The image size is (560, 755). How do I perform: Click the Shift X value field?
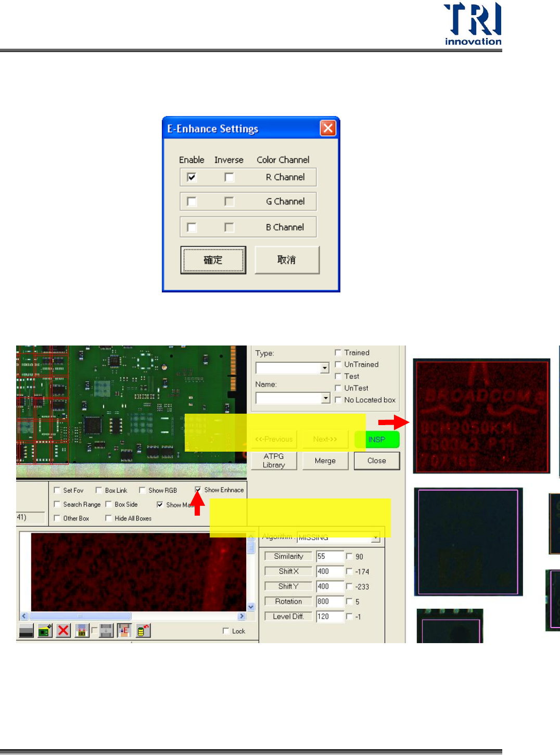coord(330,571)
